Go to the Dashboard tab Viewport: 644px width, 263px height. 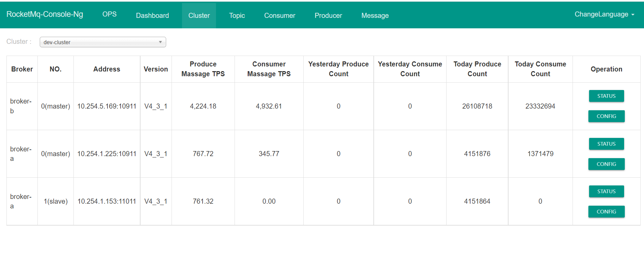[x=152, y=16]
